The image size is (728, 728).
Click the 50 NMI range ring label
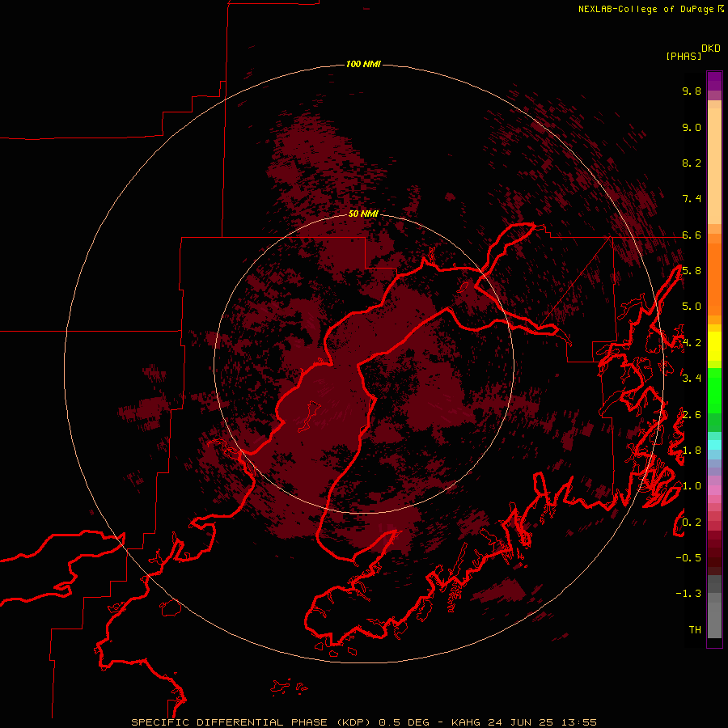[363, 214]
